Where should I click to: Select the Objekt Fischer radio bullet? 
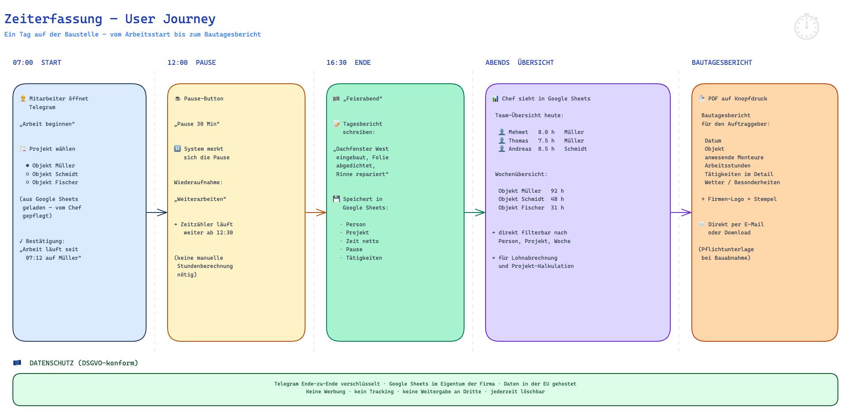[28, 182]
